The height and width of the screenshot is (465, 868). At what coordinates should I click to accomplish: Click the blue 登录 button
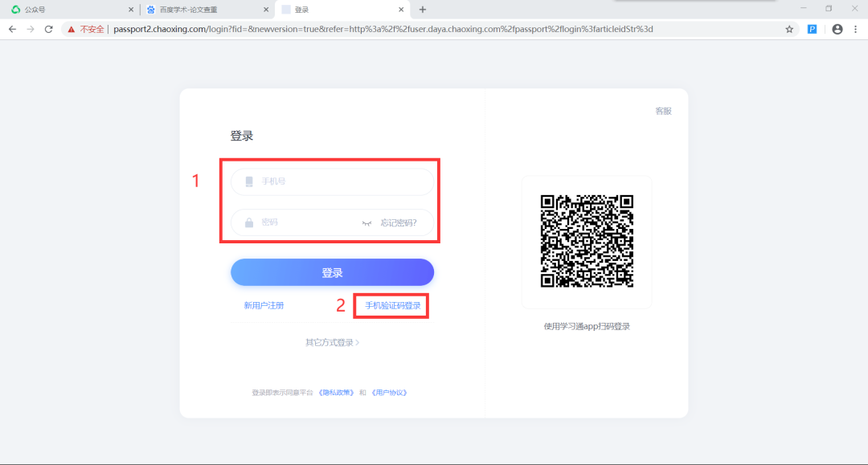332,272
